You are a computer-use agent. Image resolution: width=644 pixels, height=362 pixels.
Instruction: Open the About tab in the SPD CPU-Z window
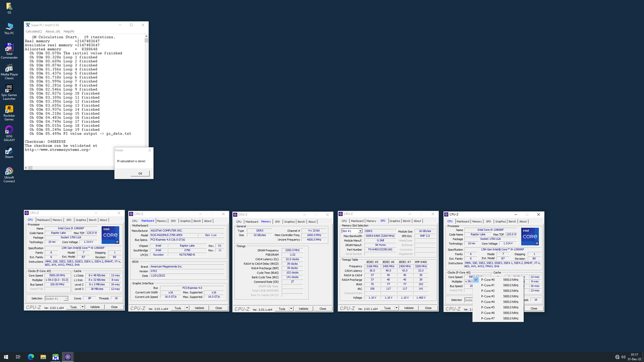(417, 221)
